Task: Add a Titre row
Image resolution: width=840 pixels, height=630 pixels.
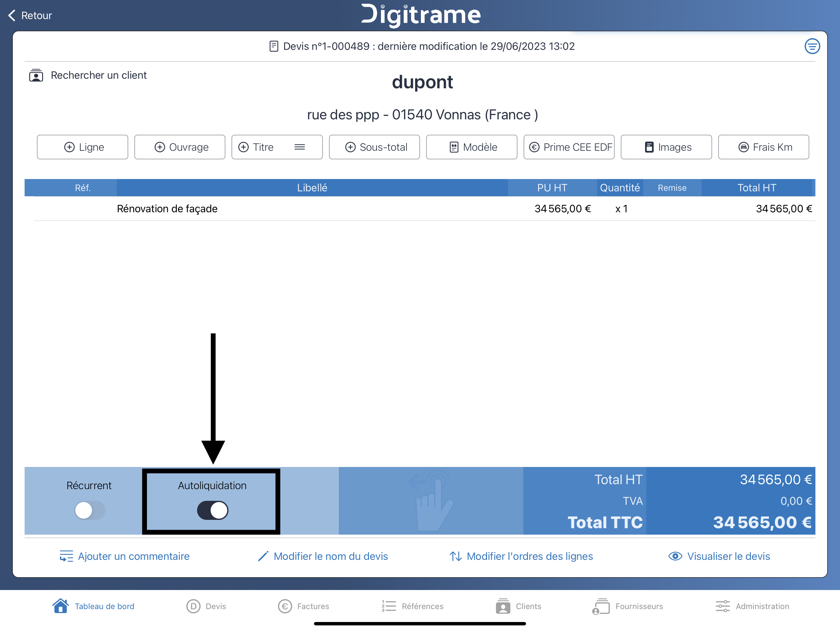Action: coord(277,147)
